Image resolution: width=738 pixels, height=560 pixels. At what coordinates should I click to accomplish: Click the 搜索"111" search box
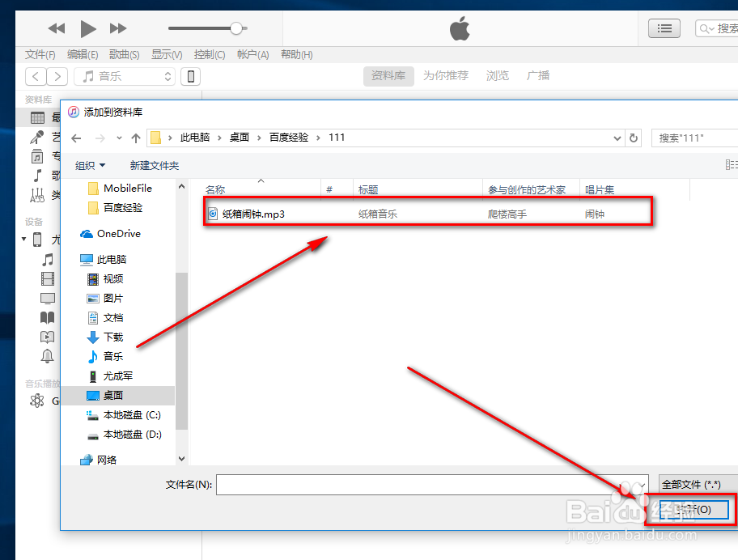click(694, 138)
